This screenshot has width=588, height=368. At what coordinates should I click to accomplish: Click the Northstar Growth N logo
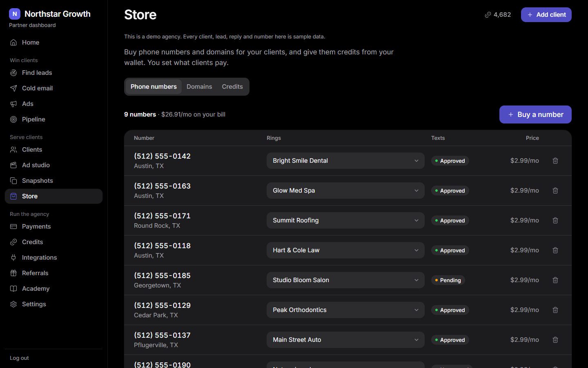(15, 14)
